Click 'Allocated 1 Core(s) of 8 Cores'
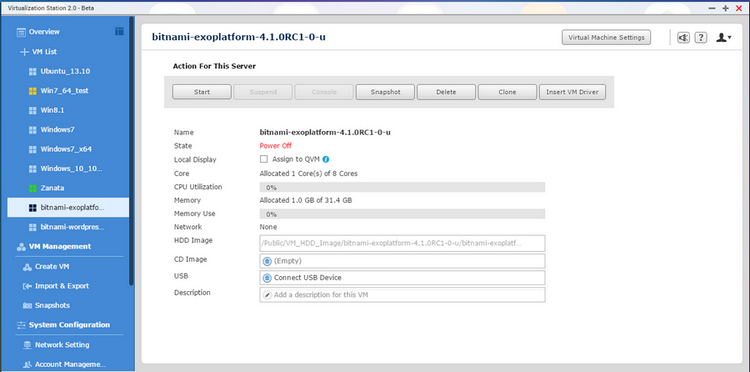 click(309, 174)
